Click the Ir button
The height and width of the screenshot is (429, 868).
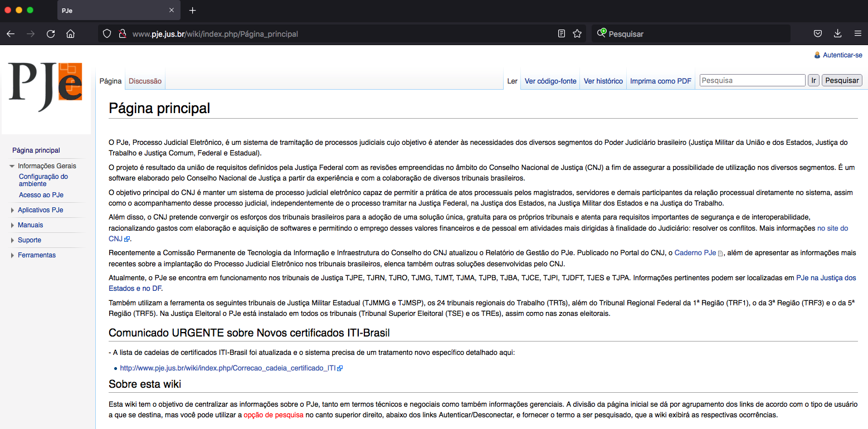tap(814, 80)
